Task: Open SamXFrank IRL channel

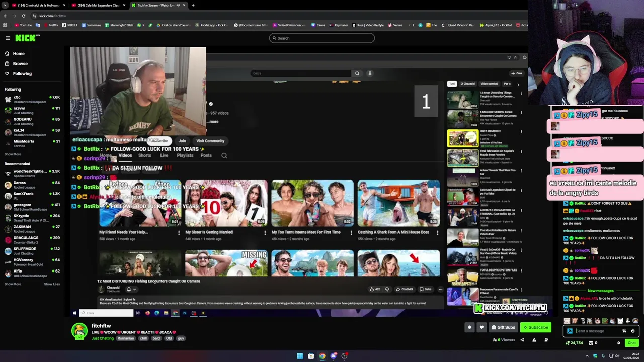Action: click(x=31, y=196)
